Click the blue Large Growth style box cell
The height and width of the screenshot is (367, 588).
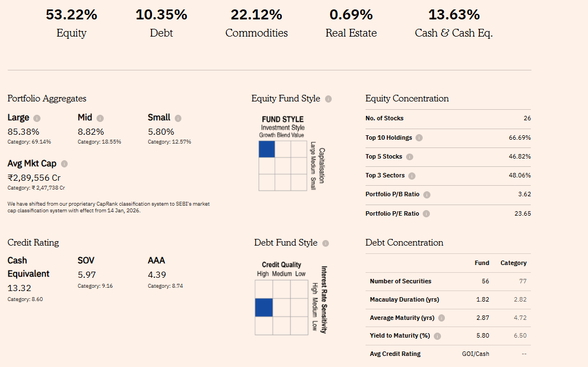click(x=267, y=149)
